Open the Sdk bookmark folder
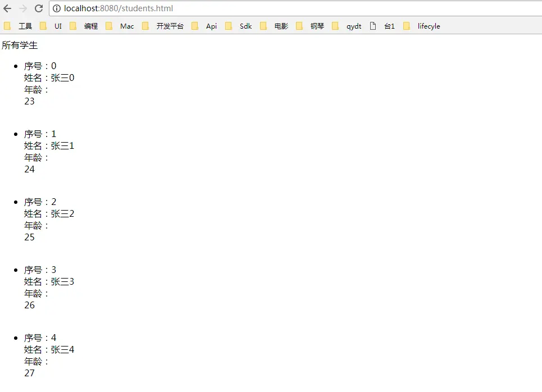The height and width of the screenshot is (392, 542). click(x=238, y=26)
